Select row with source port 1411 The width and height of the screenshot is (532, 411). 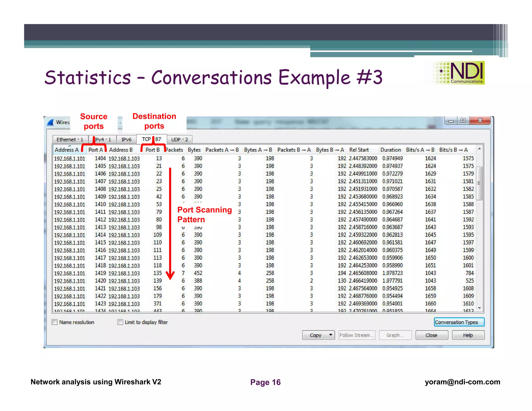[x=264, y=212]
